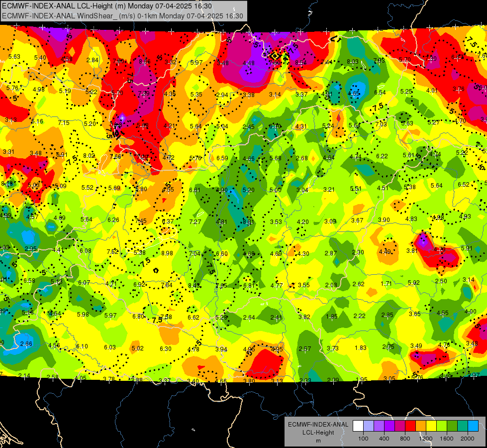Image resolution: width=487 pixels, height=448 pixels.
Task: Click the wind shear value 2.30
Action: tap(358, 252)
